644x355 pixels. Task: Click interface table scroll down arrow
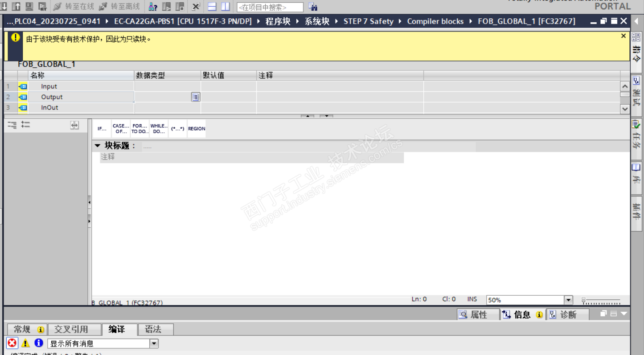click(625, 109)
